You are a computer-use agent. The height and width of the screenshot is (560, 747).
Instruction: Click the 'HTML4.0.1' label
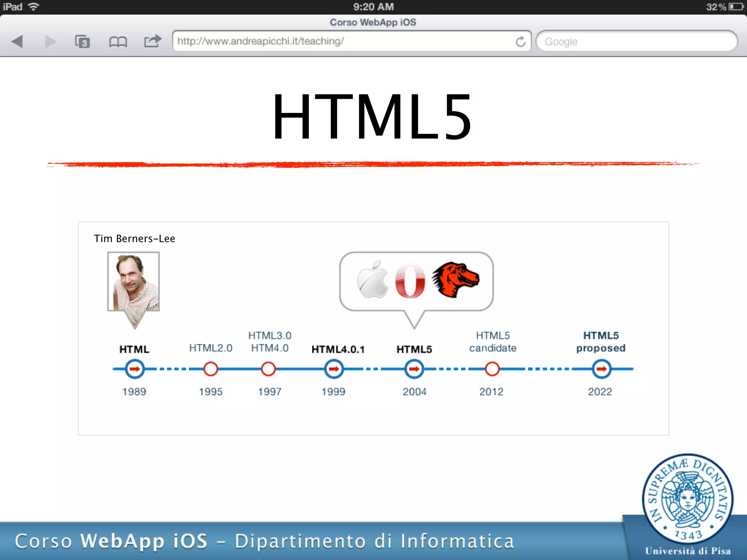pyautogui.click(x=338, y=349)
